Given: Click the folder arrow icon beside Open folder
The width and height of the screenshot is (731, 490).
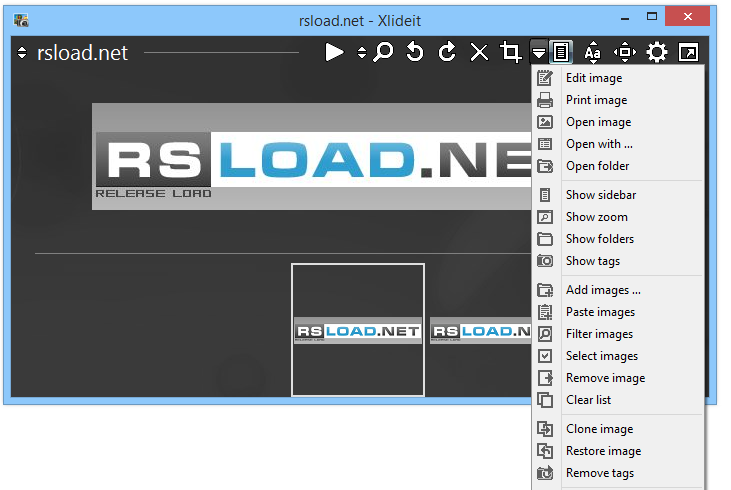Looking at the screenshot, I should point(545,166).
